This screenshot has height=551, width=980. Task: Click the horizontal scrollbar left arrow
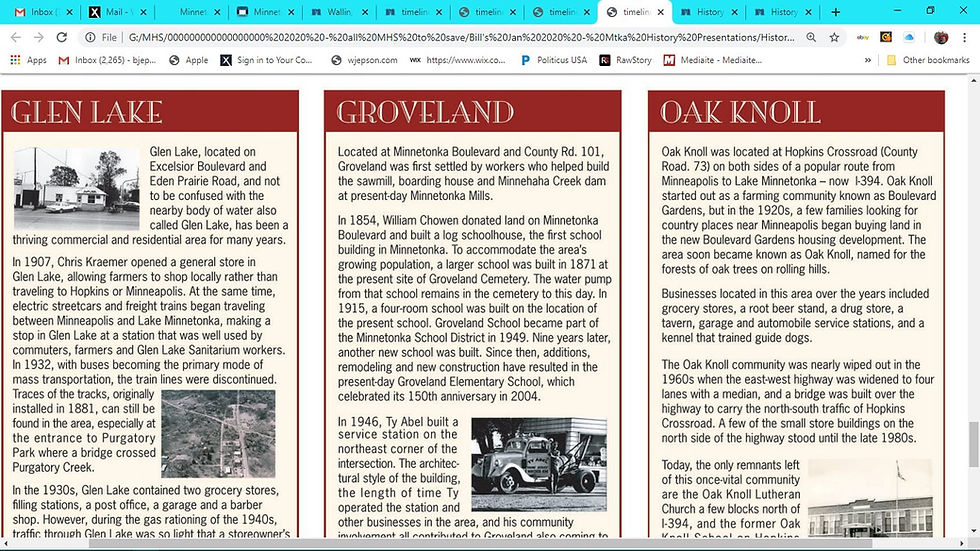[5, 544]
